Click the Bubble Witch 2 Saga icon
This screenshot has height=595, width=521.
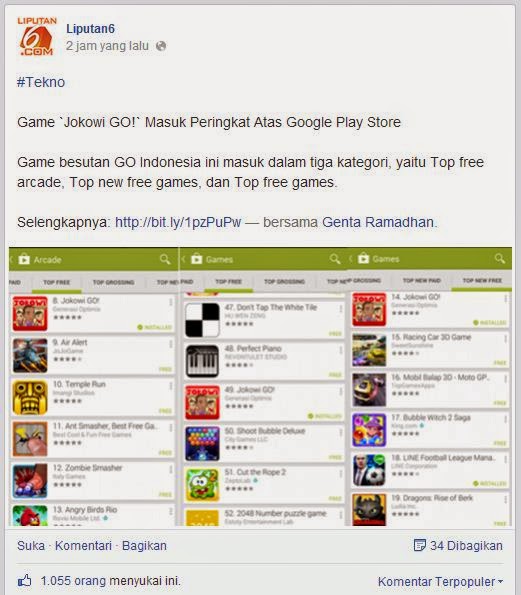click(x=368, y=430)
